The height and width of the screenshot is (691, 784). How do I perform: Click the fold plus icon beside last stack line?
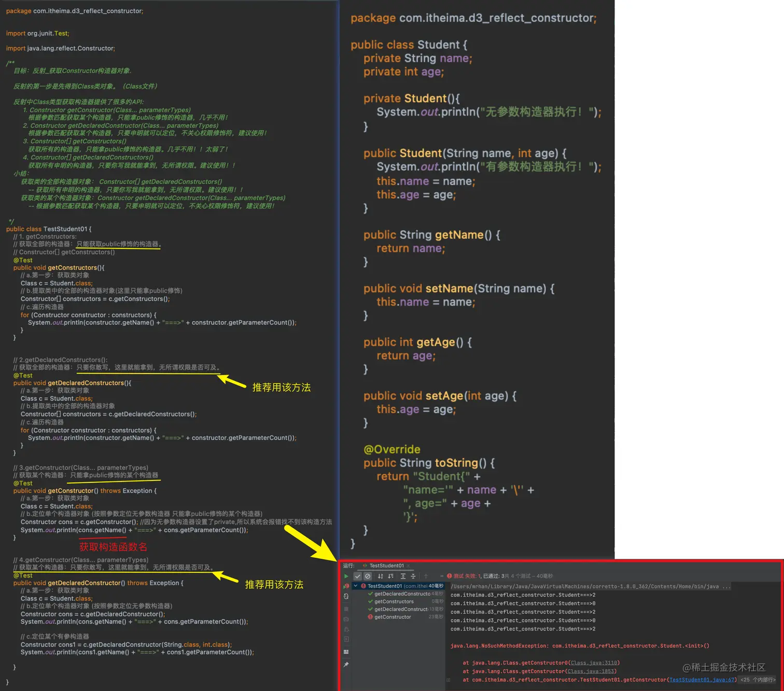449,680
